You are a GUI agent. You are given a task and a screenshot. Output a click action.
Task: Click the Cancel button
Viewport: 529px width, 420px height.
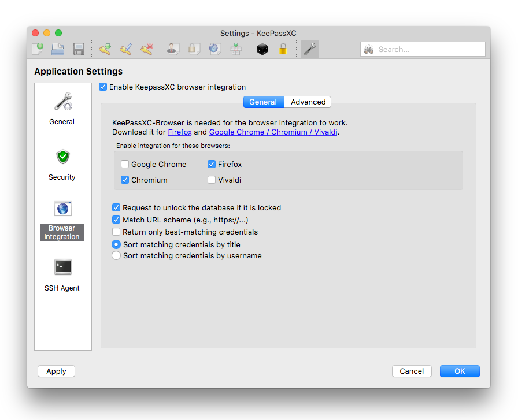(412, 371)
